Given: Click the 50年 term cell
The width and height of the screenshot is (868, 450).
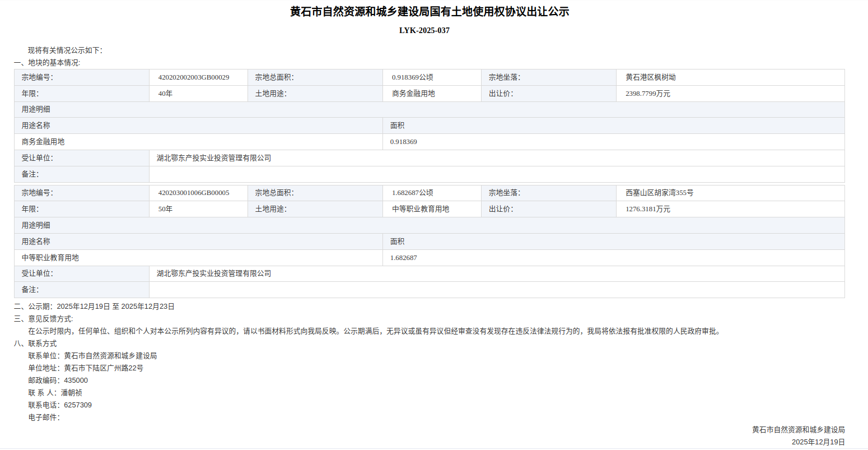Looking at the screenshot, I should [165, 209].
